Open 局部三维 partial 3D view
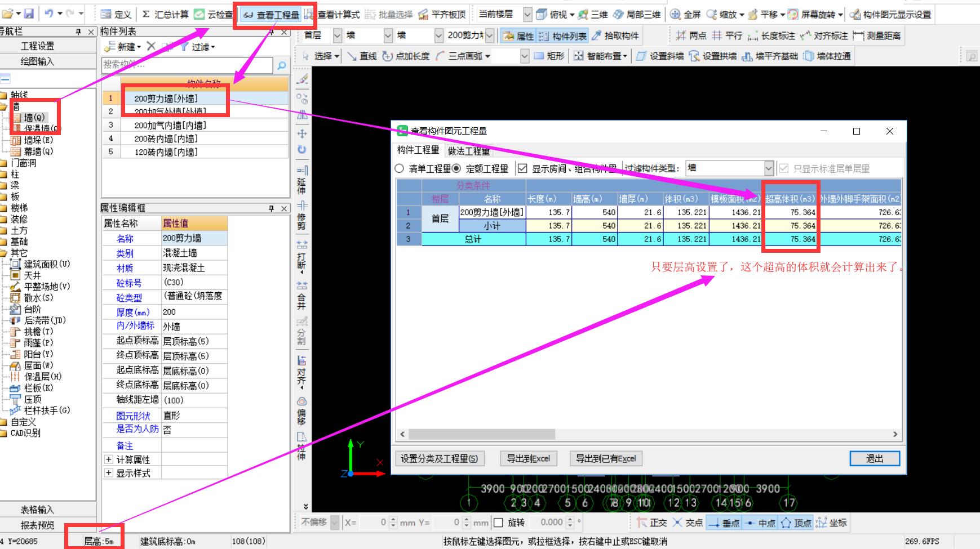The height and width of the screenshot is (549, 980). [637, 14]
